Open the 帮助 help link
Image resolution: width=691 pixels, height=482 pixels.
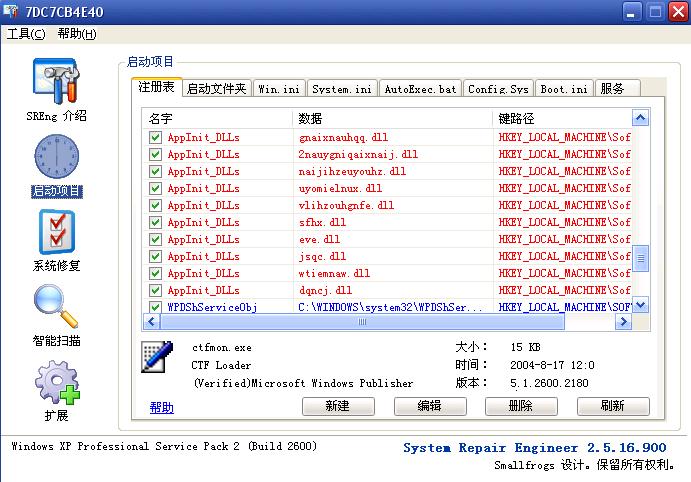coord(162,408)
